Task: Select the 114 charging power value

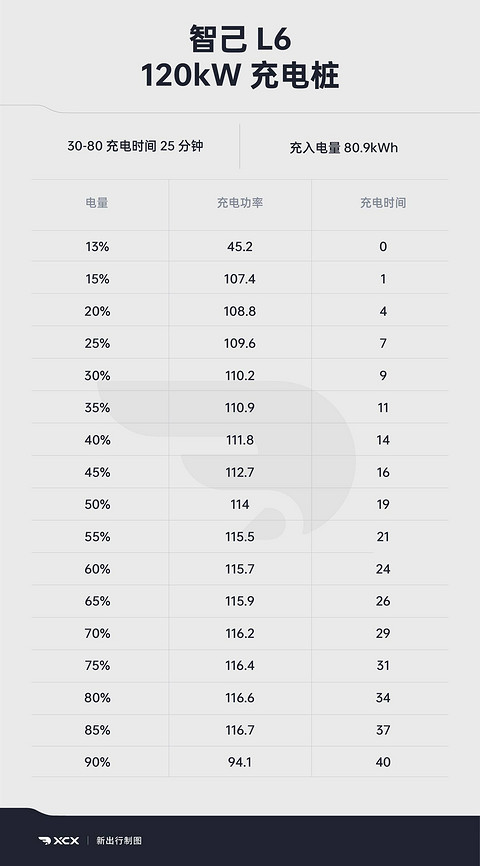Action: (240, 504)
